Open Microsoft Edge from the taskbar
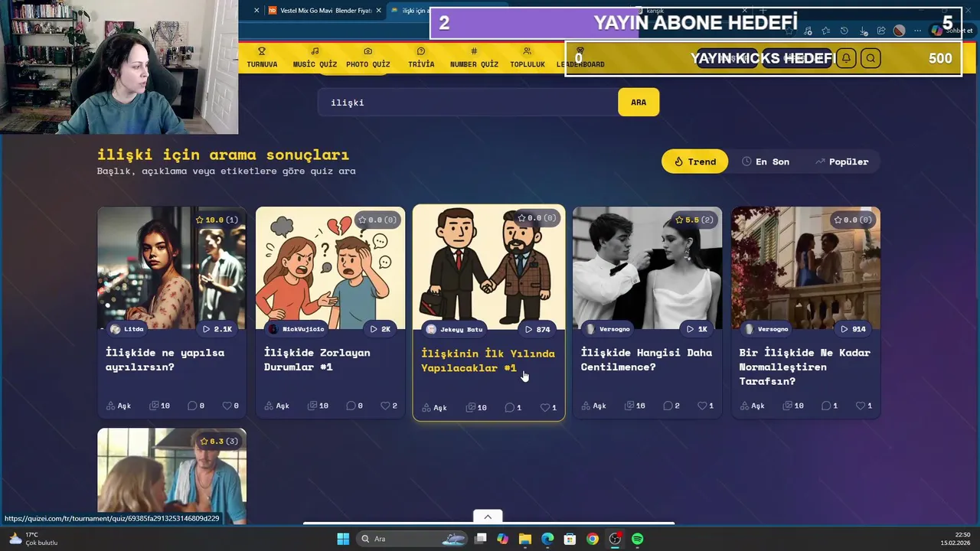 tap(547, 539)
